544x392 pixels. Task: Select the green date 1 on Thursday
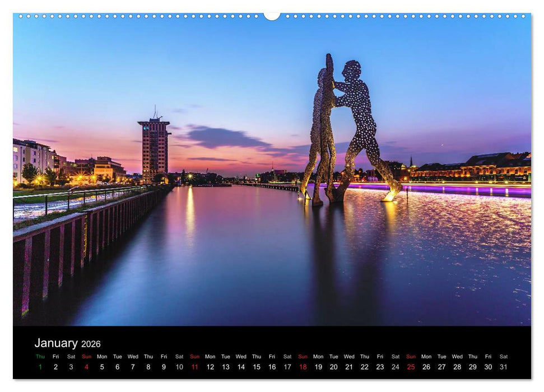[x=40, y=366]
